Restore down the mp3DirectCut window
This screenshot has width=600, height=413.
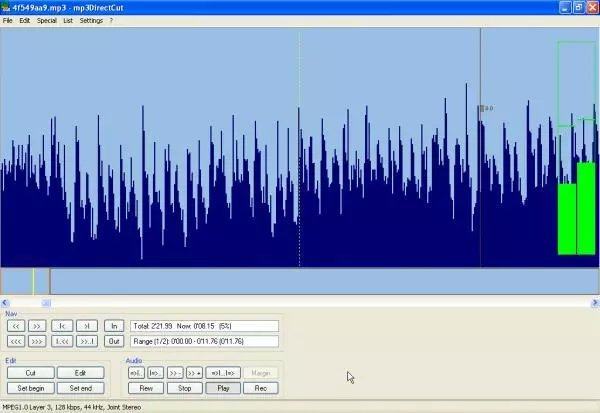click(x=579, y=7)
